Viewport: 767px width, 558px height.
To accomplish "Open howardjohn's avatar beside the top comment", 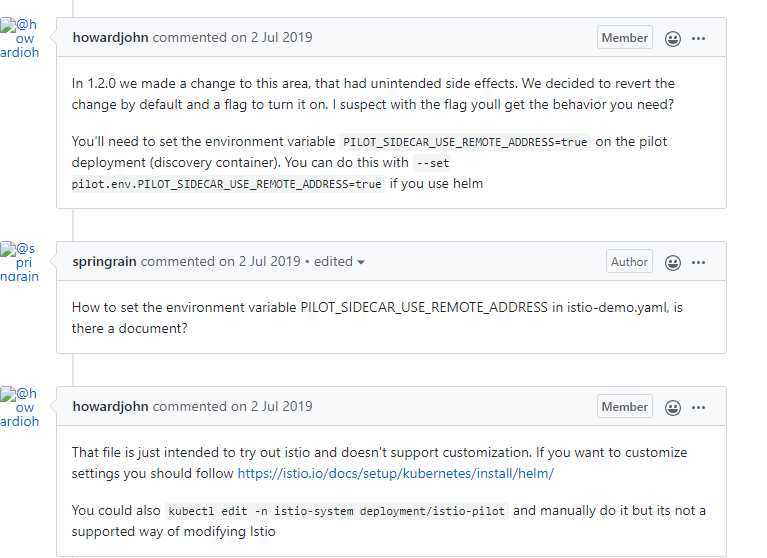I will pyautogui.click(x=20, y=38).
